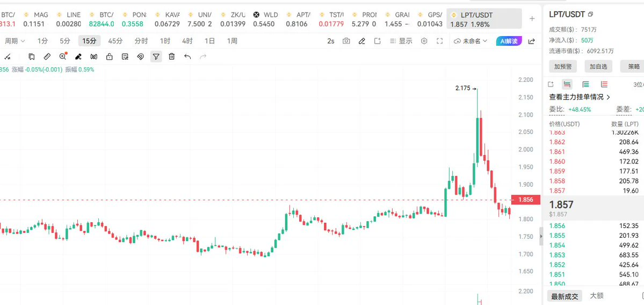Open the note annotation icon

coord(125,57)
